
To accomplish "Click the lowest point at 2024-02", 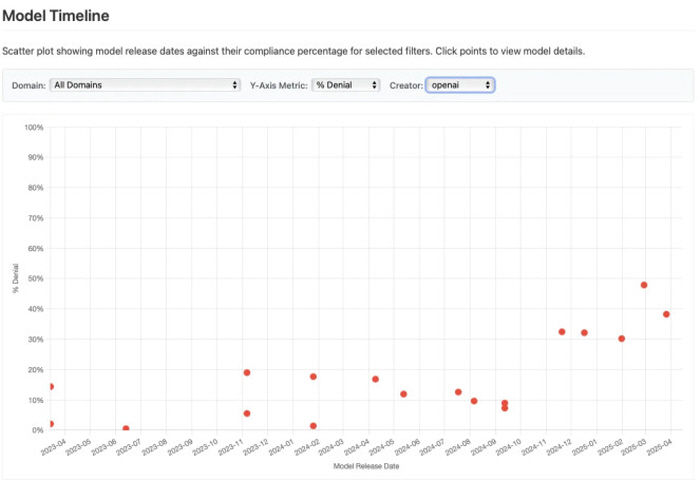I will coord(313,426).
